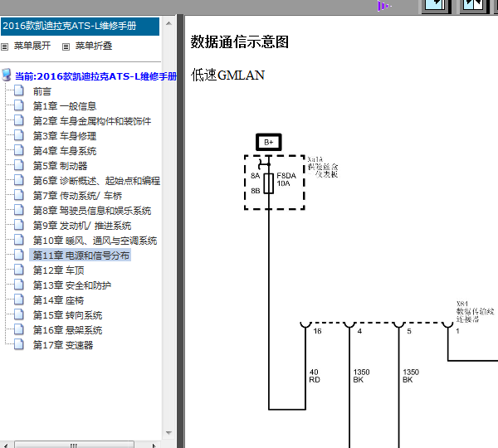Click page icon next to 第12章 车顶

click(x=19, y=270)
